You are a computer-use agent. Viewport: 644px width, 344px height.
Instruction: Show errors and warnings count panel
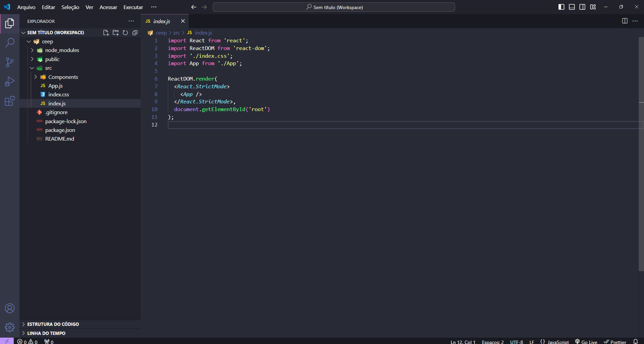(28, 341)
